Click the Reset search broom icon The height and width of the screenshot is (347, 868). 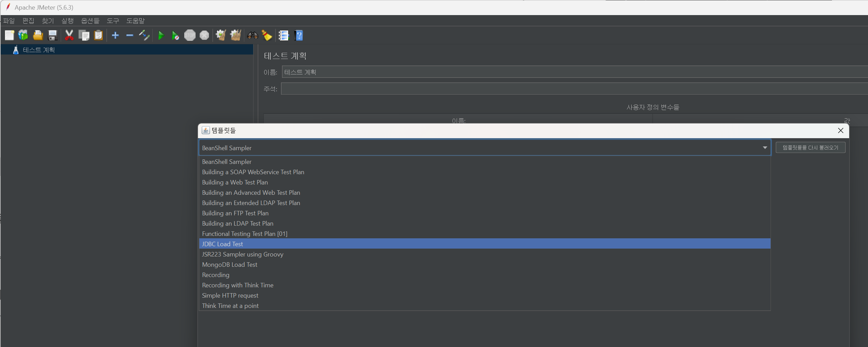click(x=267, y=35)
